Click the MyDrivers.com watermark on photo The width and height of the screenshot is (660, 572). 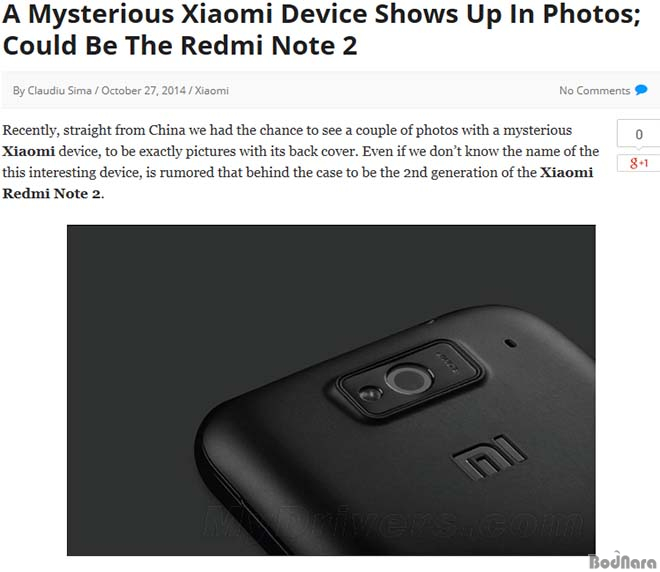(394, 523)
